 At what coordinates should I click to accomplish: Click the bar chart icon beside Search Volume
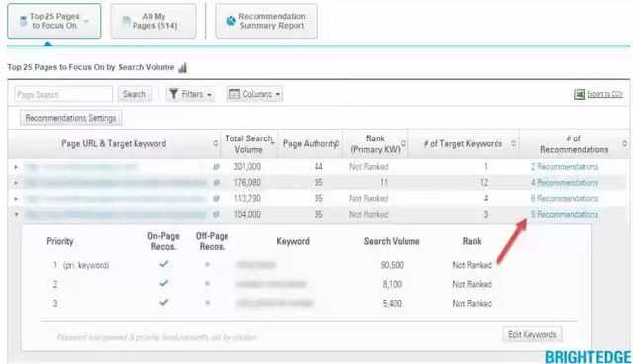coord(182,68)
